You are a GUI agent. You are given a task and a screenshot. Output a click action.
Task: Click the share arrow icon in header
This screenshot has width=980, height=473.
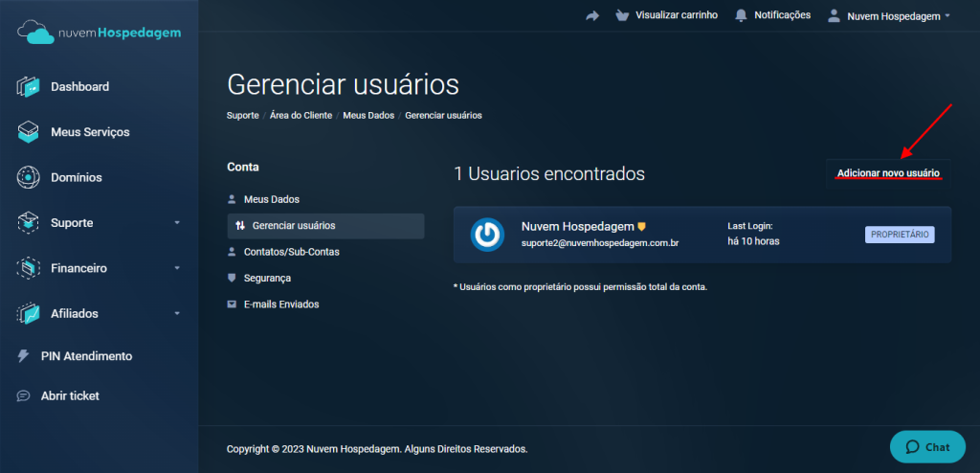point(592,15)
